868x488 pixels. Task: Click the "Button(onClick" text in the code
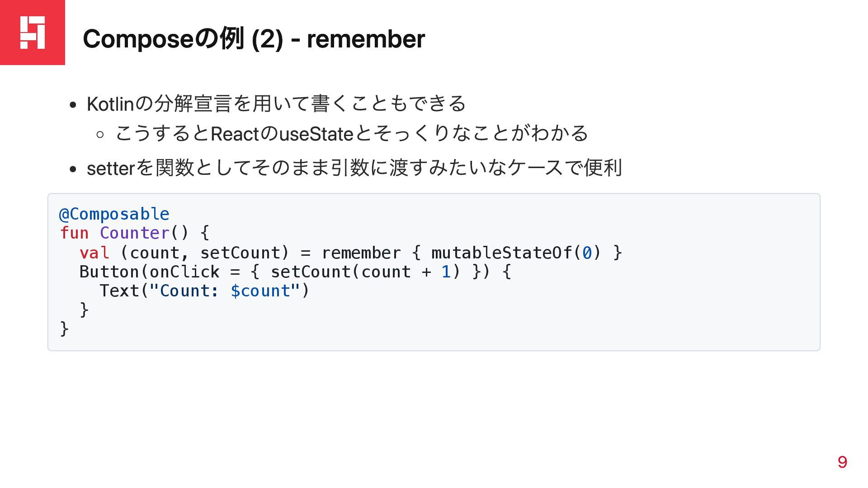tap(149, 272)
